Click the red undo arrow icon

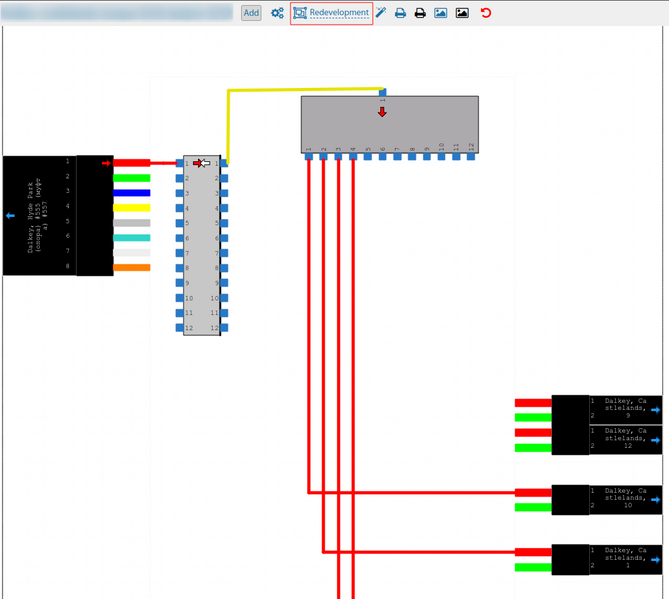486,13
